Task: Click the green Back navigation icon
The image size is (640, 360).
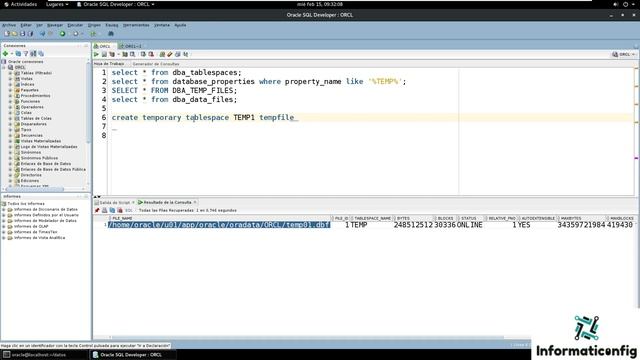Action: tap(62, 34)
